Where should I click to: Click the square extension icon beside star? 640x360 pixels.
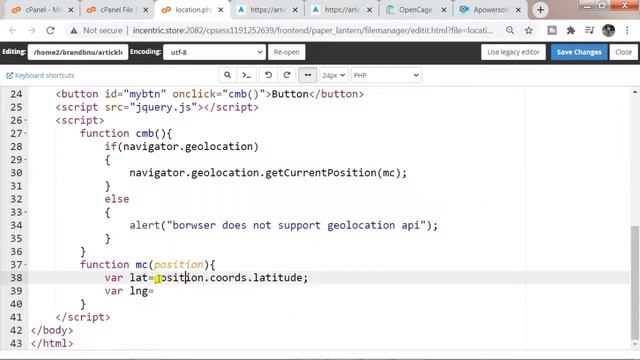point(552,30)
